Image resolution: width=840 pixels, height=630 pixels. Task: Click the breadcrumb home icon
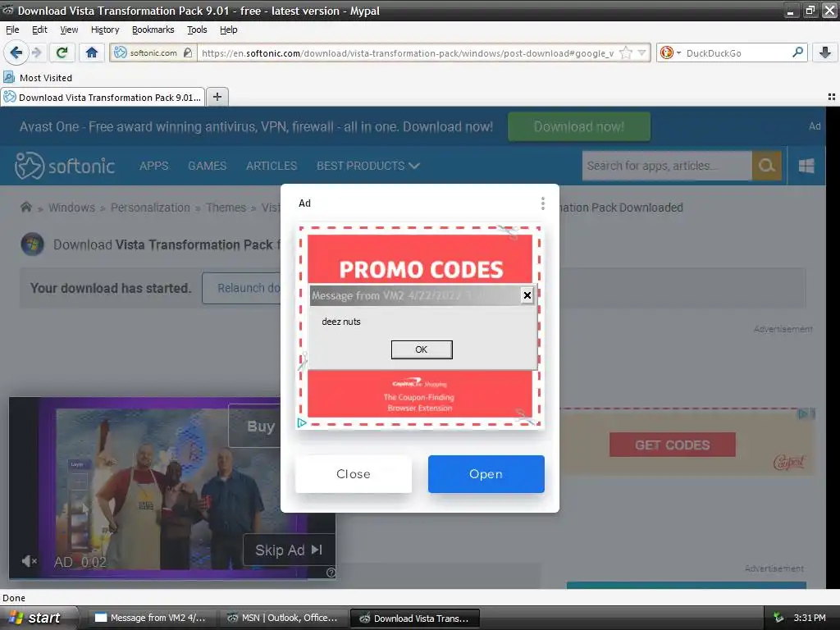coord(25,207)
